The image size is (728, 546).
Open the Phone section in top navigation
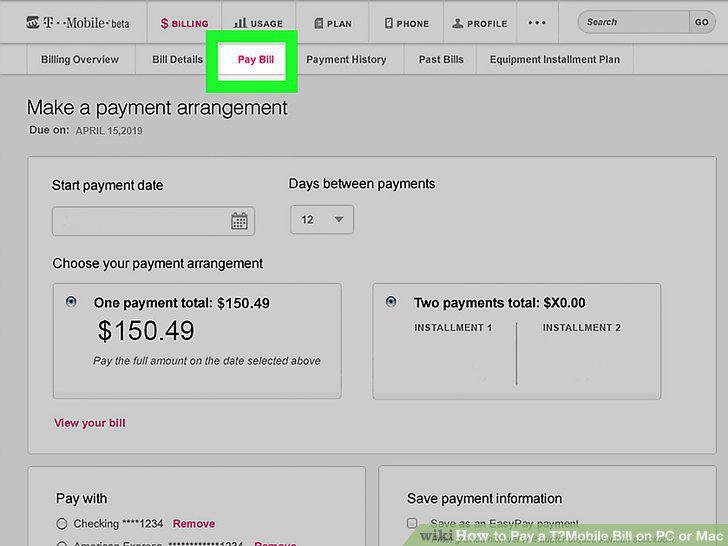click(407, 23)
